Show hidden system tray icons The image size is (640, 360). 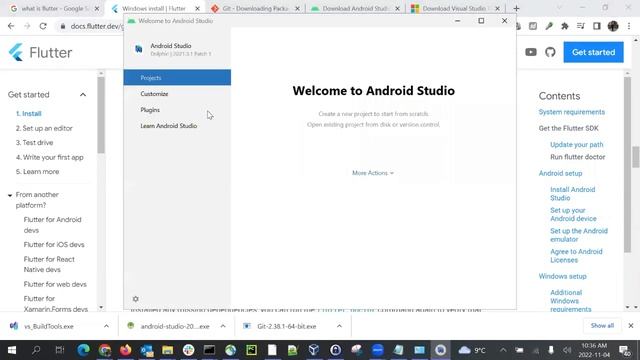coord(503,350)
